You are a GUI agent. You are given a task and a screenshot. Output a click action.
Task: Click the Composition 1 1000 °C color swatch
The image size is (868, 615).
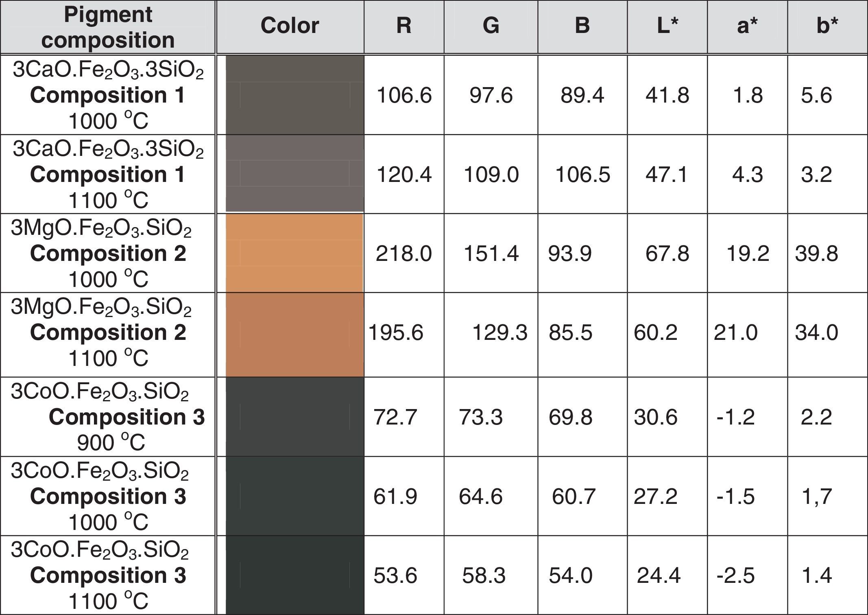click(294, 95)
